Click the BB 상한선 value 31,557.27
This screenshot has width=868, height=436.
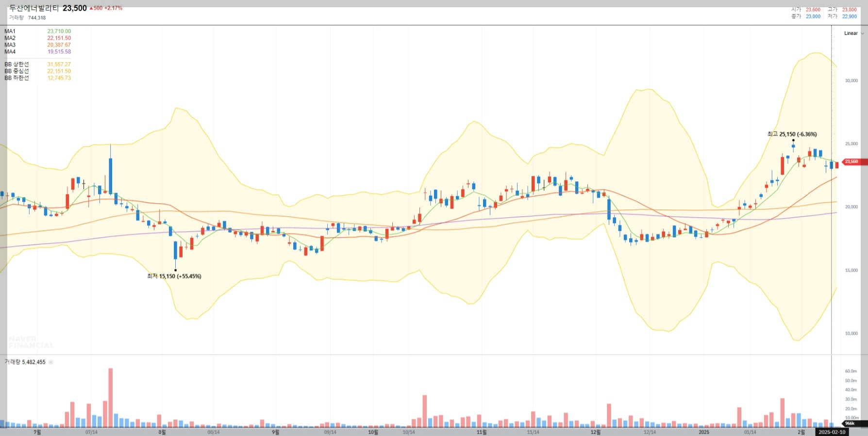(x=59, y=65)
